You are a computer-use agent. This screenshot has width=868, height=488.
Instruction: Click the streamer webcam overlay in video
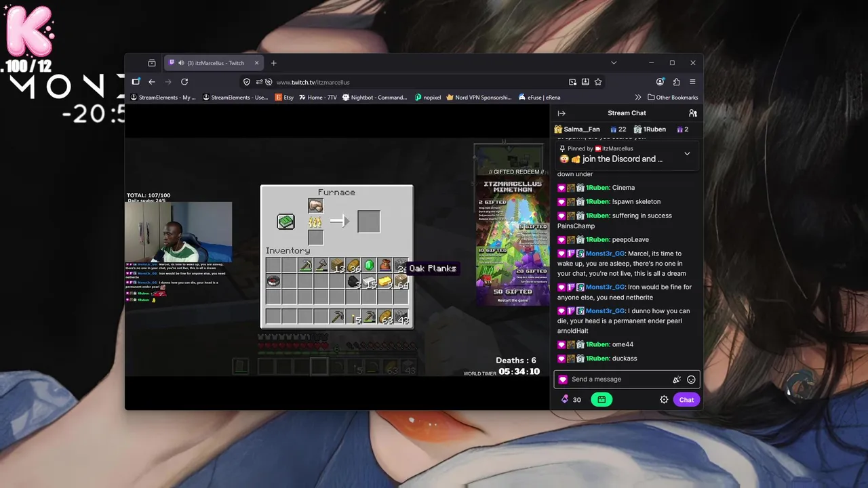tap(178, 232)
